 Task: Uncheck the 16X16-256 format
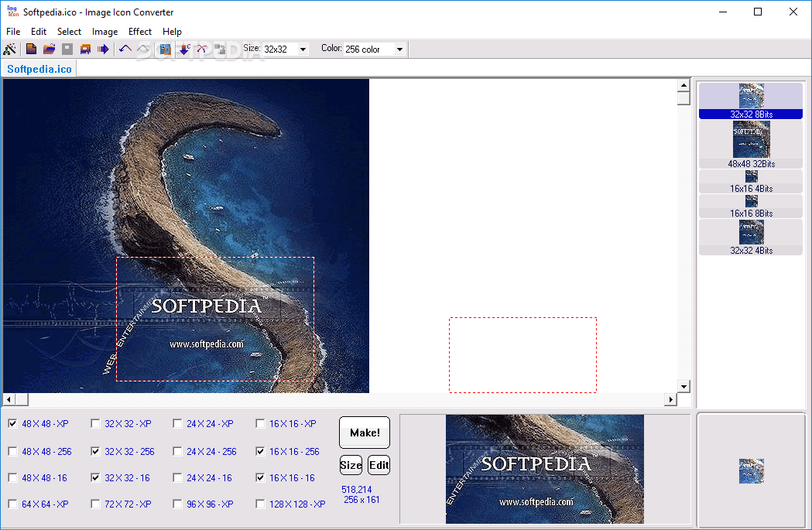pos(261,451)
